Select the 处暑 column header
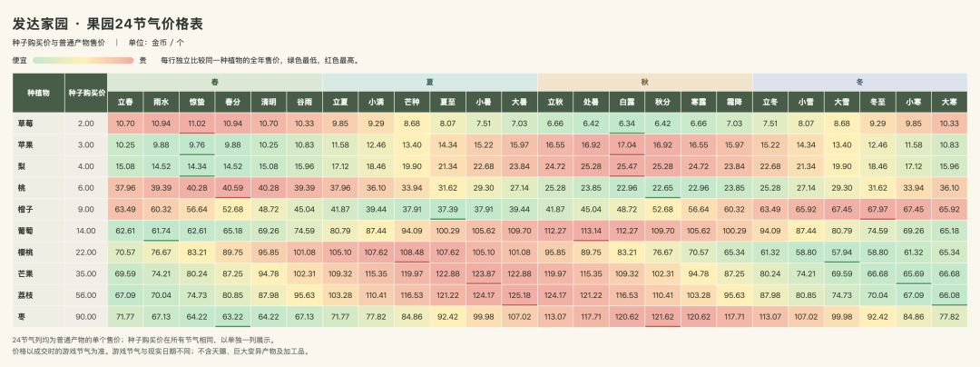This screenshot has height=367, width=980. 592,102
